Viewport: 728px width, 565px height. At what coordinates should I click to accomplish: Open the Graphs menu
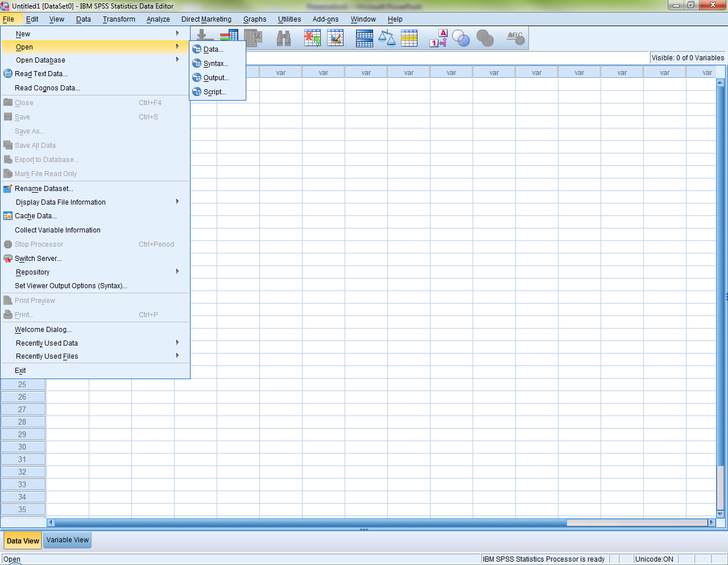(x=255, y=19)
